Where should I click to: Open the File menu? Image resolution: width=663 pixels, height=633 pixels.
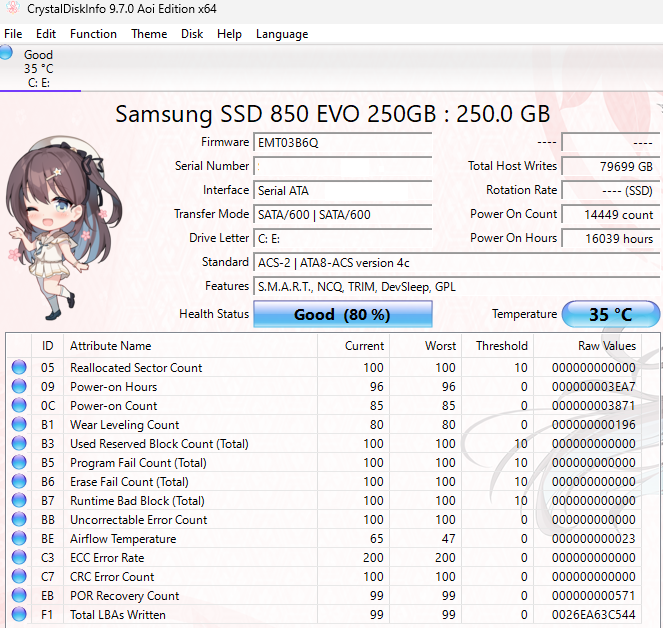click(x=13, y=34)
